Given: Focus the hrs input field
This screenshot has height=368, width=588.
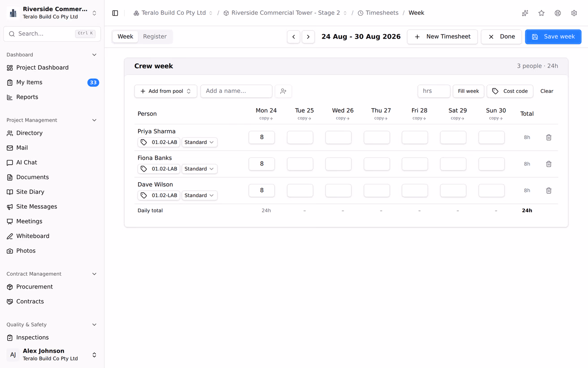Looking at the screenshot, I should (x=434, y=91).
